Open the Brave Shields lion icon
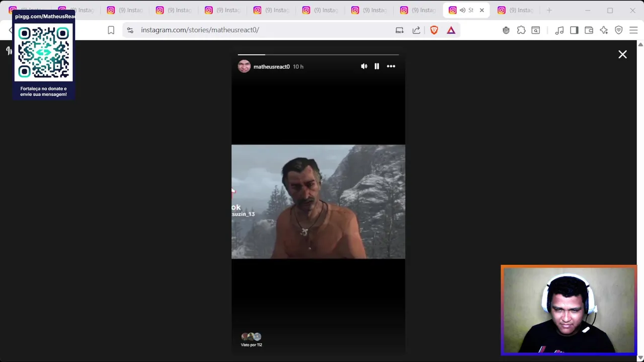 tap(434, 30)
